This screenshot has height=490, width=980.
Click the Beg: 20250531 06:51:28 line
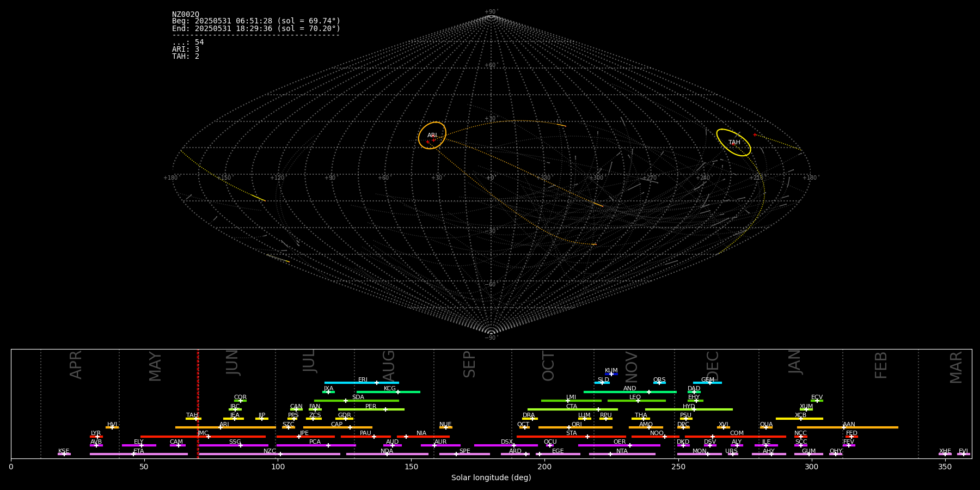tap(256, 21)
